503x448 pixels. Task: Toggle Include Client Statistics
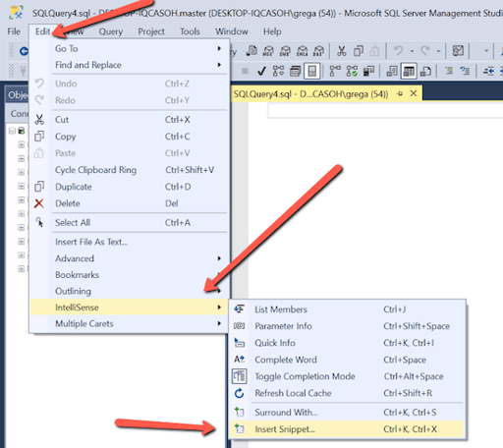(368, 71)
